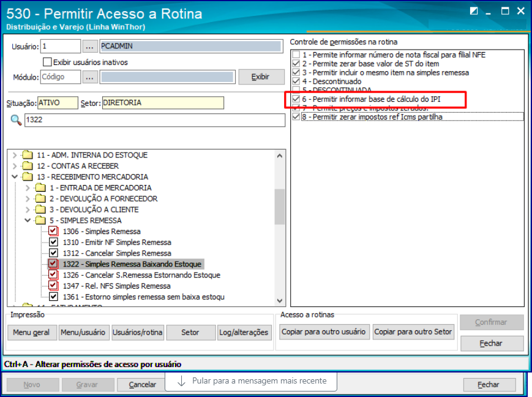Open Log/alterações report
The width and height of the screenshot is (532, 397).
click(x=244, y=333)
